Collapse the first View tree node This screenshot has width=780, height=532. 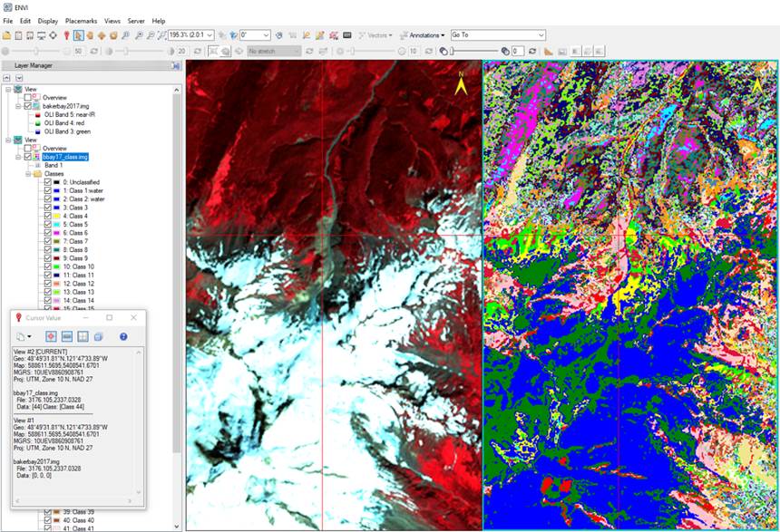8,90
